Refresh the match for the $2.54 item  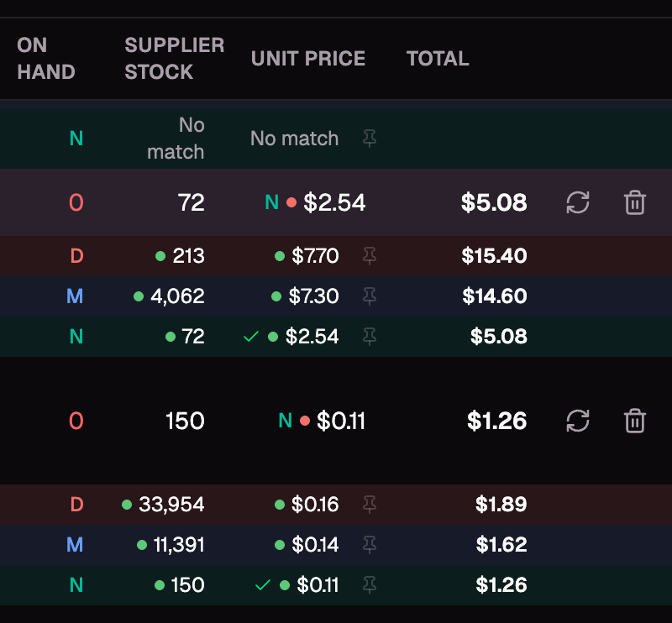(577, 202)
